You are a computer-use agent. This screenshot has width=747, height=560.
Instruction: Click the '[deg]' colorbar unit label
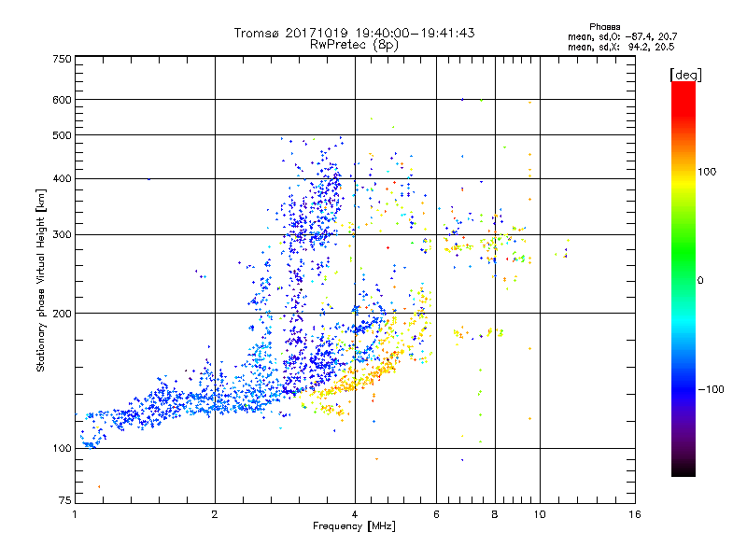point(685,75)
